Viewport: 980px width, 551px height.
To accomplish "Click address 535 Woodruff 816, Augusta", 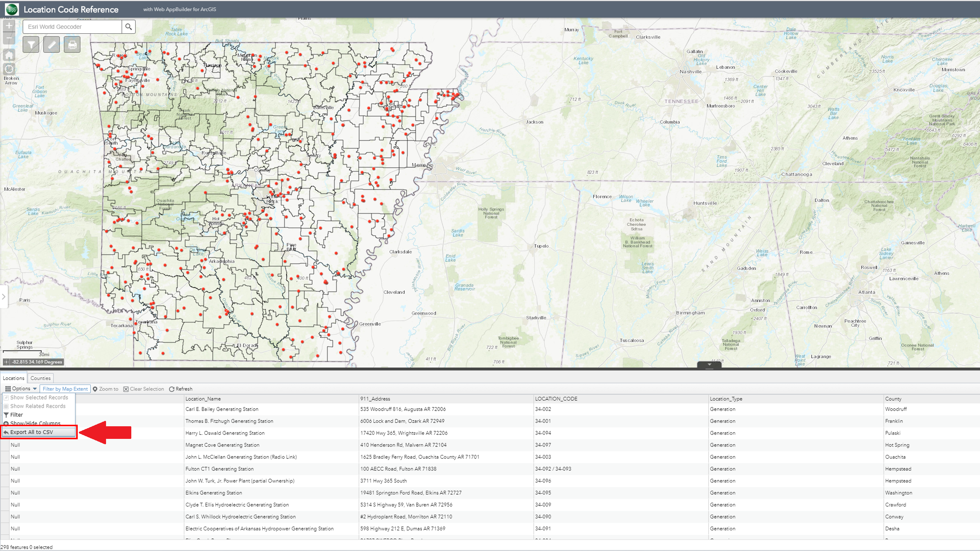I will [403, 409].
